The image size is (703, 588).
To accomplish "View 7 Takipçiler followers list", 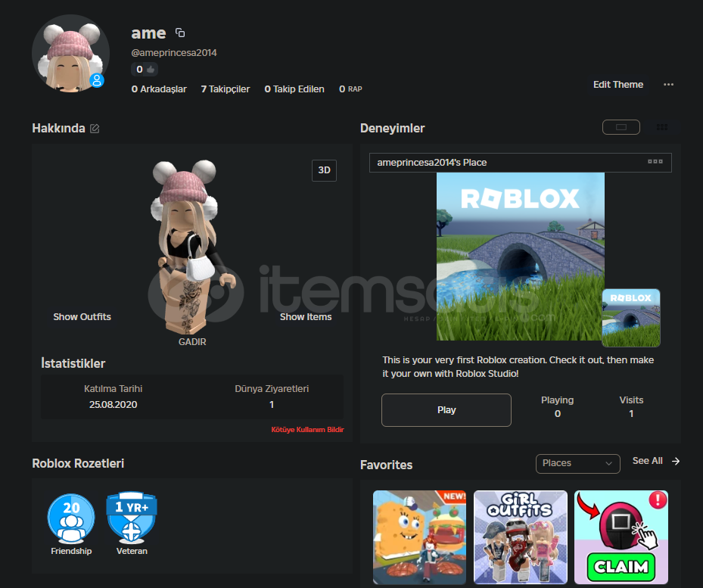I will pyautogui.click(x=225, y=89).
